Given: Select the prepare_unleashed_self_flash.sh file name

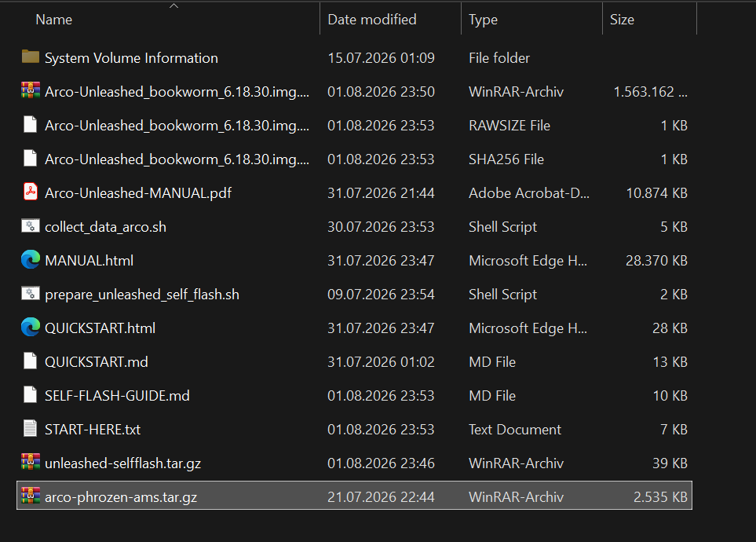Looking at the screenshot, I should pos(142,295).
